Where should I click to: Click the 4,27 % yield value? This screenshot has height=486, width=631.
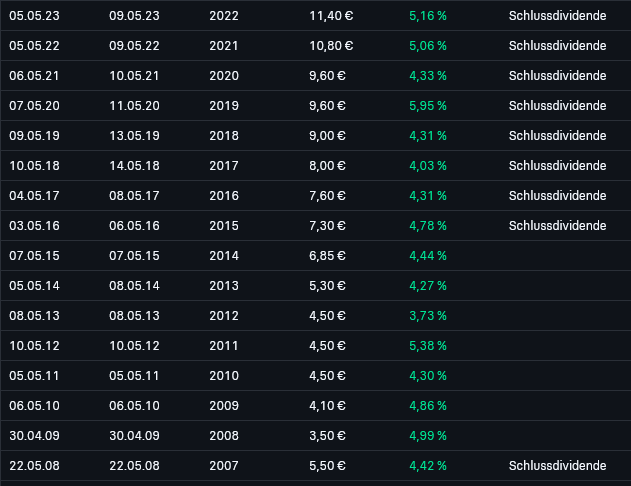pos(428,286)
